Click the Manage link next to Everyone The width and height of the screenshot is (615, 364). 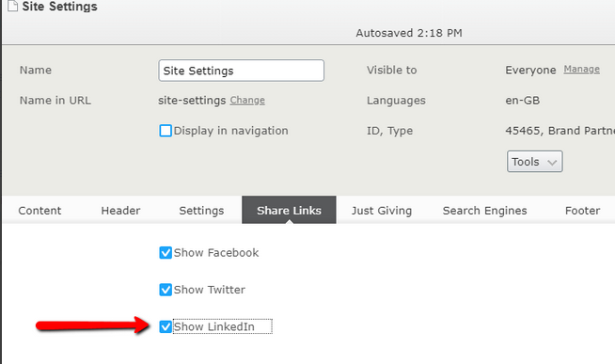point(582,70)
